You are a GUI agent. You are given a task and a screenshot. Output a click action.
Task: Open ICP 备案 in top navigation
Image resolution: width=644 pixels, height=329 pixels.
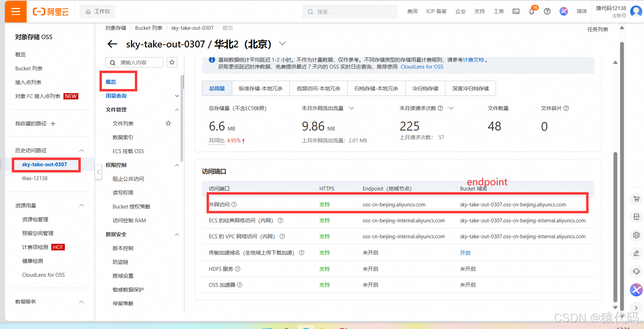[x=436, y=11]
